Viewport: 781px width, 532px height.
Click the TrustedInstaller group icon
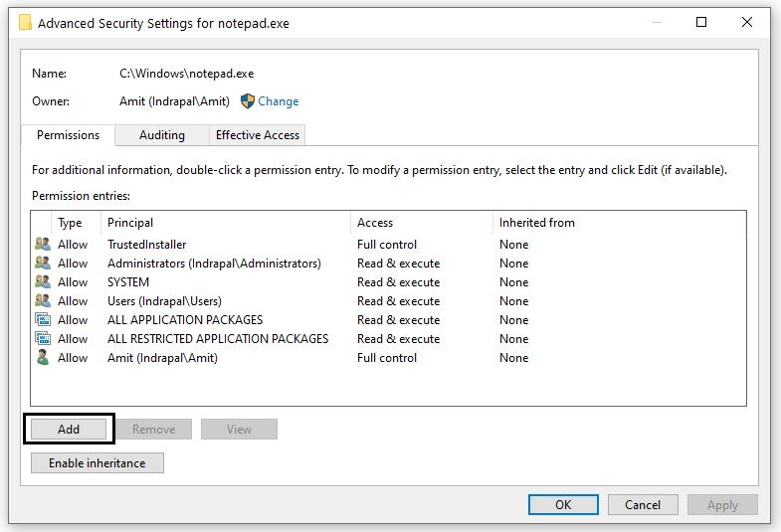click(43, 244)
